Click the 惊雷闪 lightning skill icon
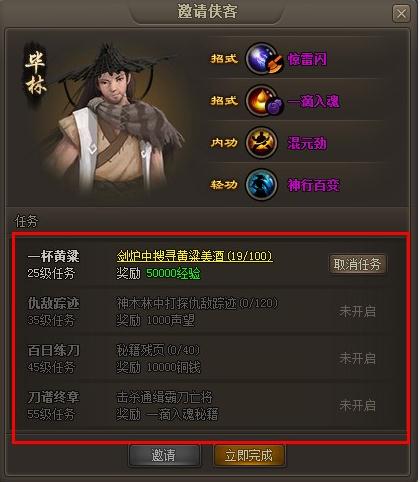 [x=262, y=58]
